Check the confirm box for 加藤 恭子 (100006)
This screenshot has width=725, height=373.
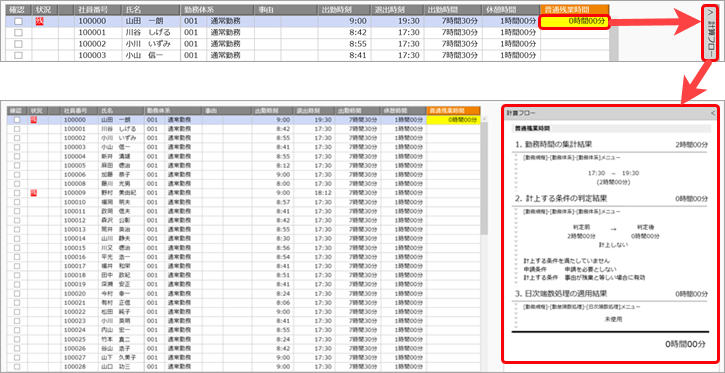tap(17, 174)
